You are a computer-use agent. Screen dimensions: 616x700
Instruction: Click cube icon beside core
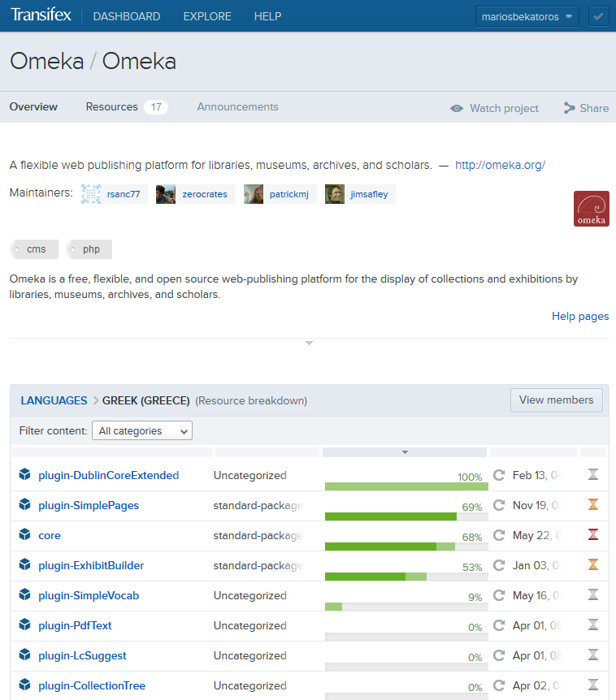[x=24, y=534]
